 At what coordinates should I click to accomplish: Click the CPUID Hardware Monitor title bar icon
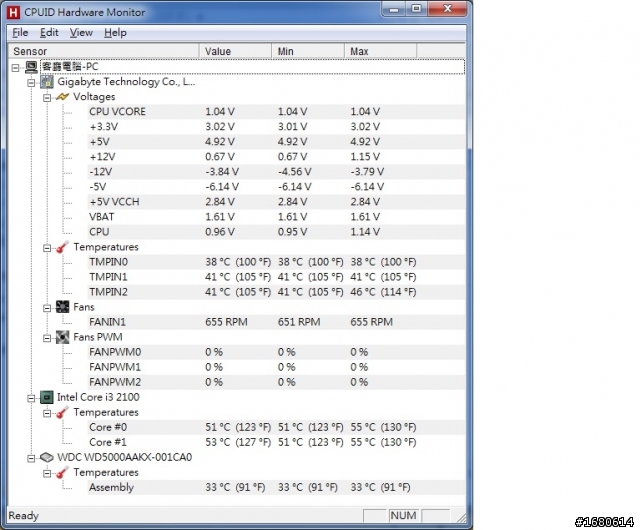[13, 12]
